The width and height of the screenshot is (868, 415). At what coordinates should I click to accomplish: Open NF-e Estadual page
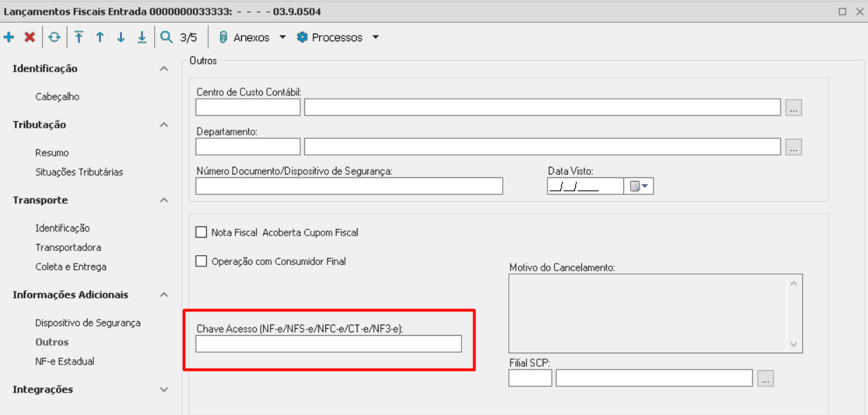click(65, 361)
